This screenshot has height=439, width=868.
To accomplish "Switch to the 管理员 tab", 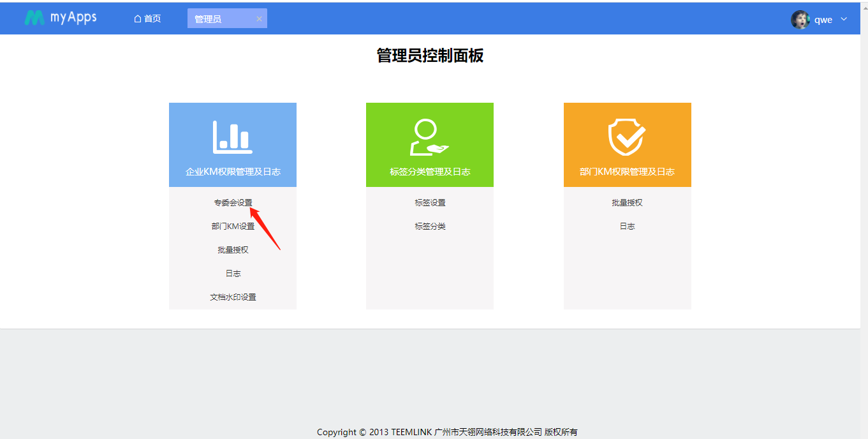I will [x=209, y=19].
